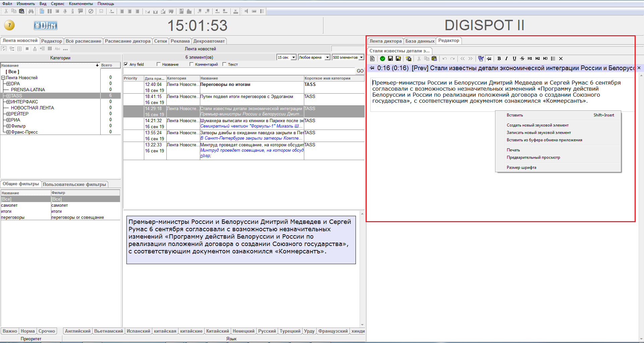Select the переговоры filter row
This screenshot has width=644, height=343.
click(60, 217)
